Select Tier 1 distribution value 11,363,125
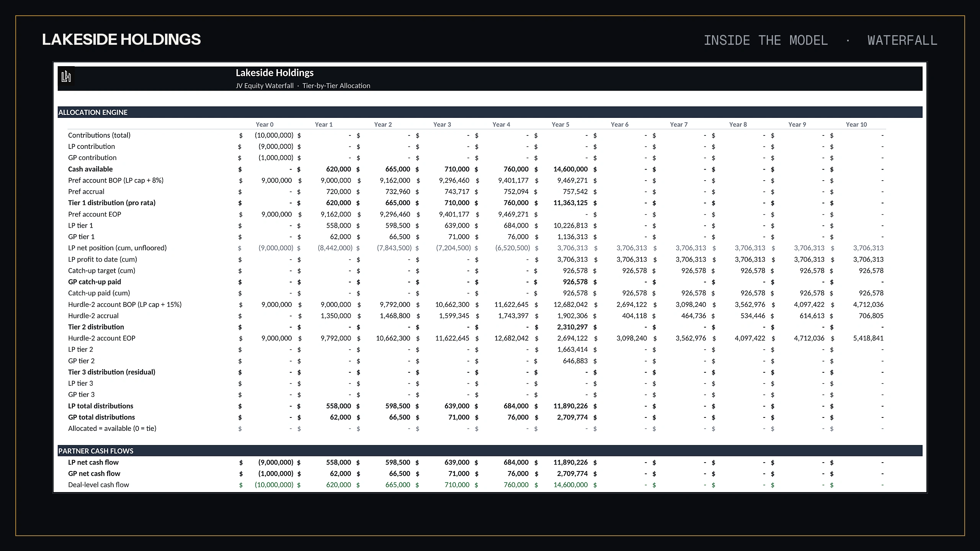This screenshot has height=551, width=980. point(570,203)
